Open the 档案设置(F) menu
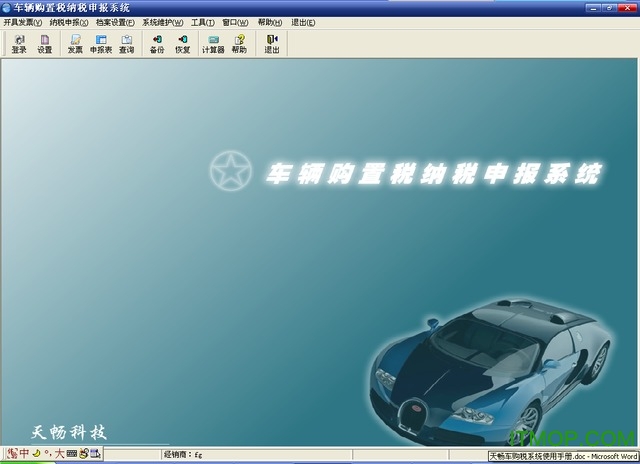The width and height of the screenshot is (640, 464). [116, 22]
